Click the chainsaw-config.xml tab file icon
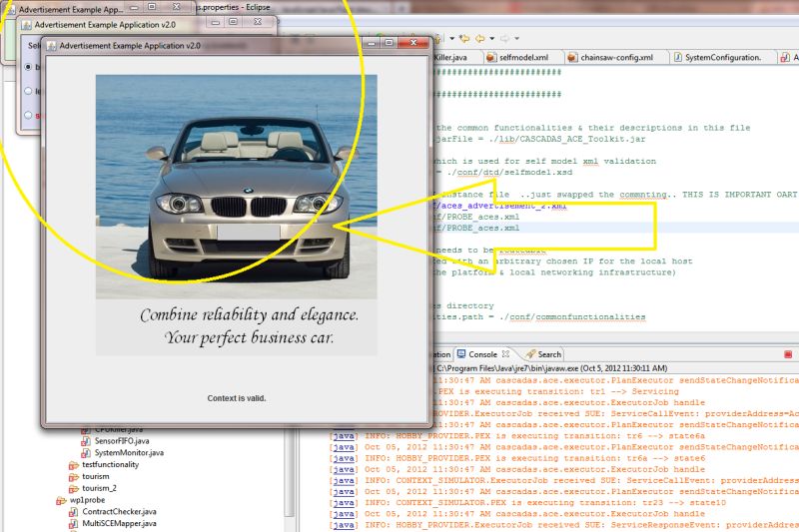The width and height of the screenshot is (799, 532). point(571,58)
